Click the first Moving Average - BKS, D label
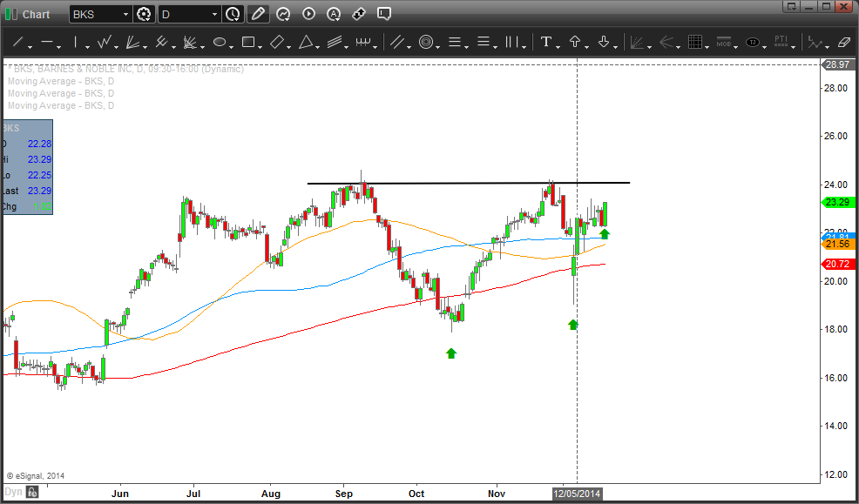 pos(61,81)
